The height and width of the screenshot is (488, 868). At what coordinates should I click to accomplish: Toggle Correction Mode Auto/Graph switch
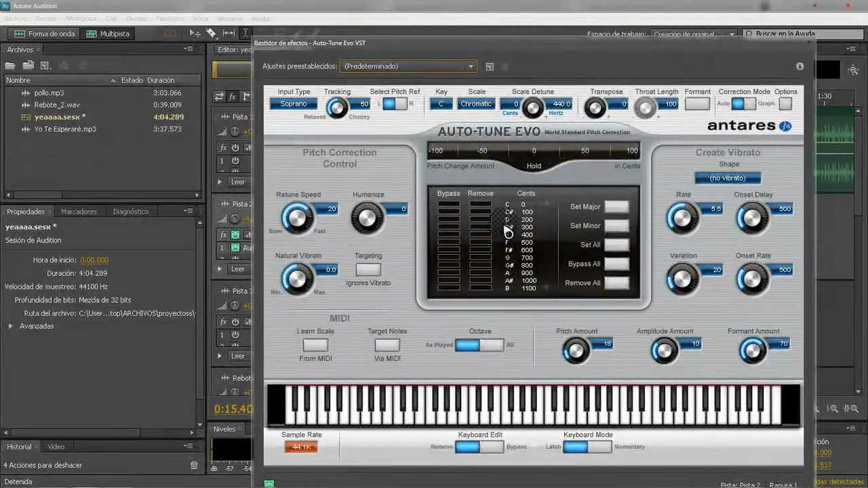point(743,104)
